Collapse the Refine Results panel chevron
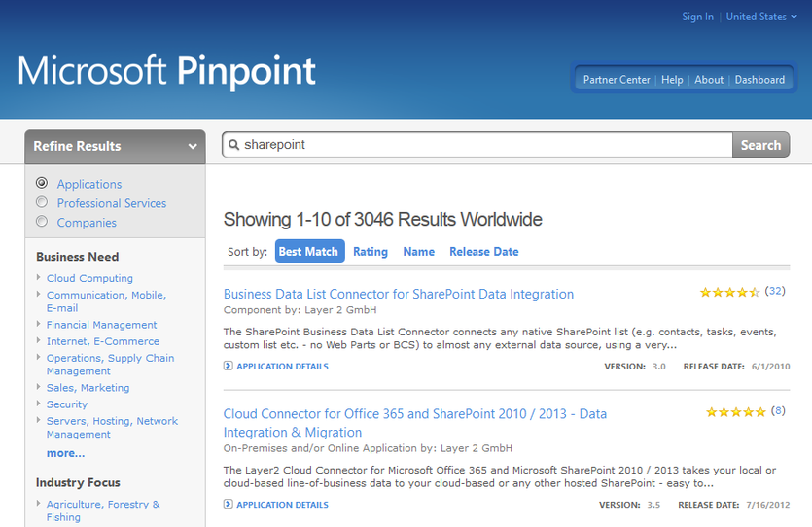Screen dimensions: 812x527 tap(193, 146)
